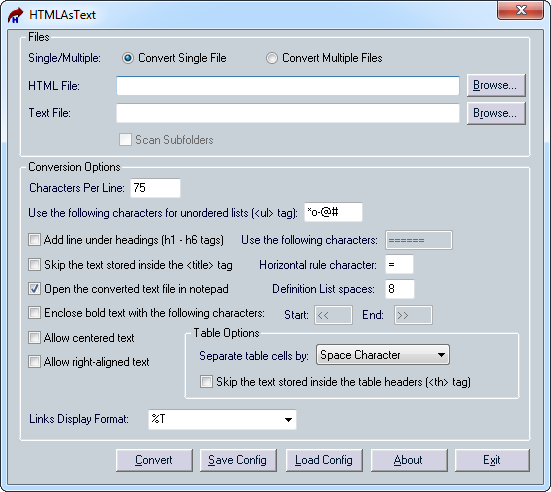Screen dimensions: 551x492
Task: Click the HTML File input field
Action: [288, 85]
